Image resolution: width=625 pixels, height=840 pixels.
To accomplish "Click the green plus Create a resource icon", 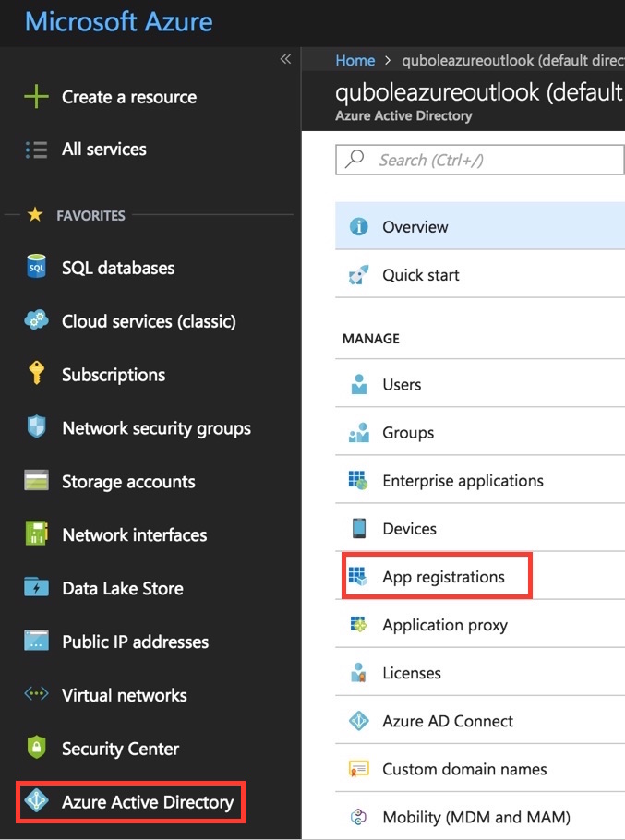I will 36,97.
